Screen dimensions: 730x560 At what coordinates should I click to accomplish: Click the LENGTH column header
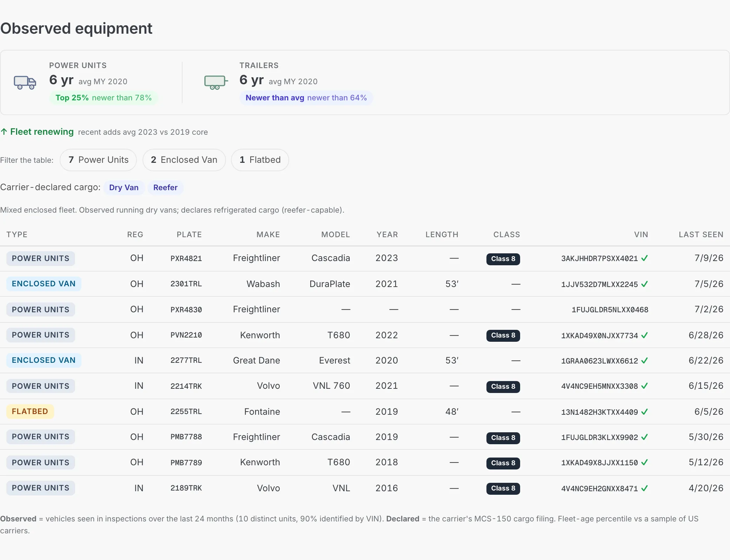(x=442, y=235)
